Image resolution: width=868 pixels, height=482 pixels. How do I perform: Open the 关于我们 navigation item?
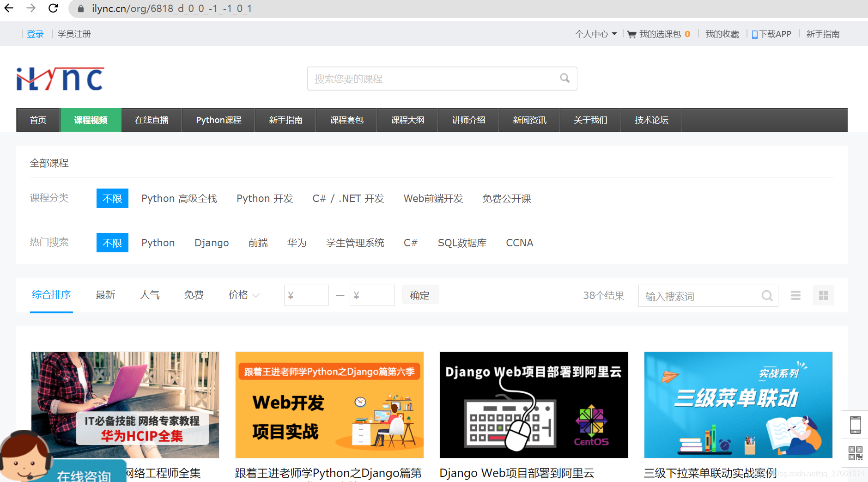(590, 120)
